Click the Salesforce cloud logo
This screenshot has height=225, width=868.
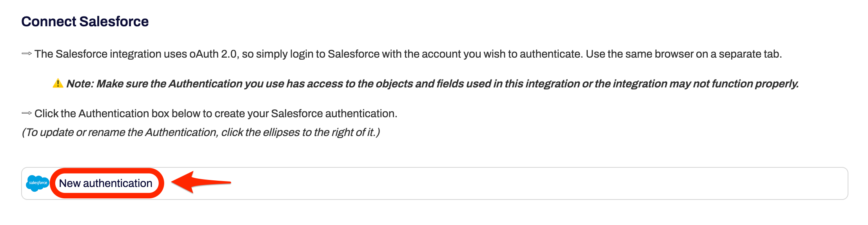tap(38, 183)
